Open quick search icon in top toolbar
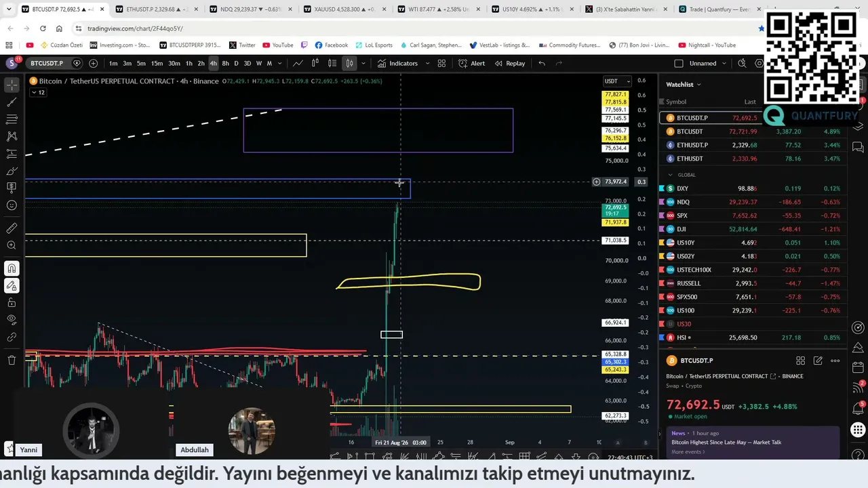This screenshot has width=868, height=488. click(742, 63)
